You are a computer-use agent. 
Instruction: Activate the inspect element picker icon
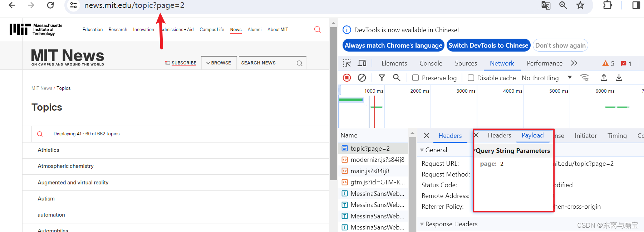pos(347,63)
